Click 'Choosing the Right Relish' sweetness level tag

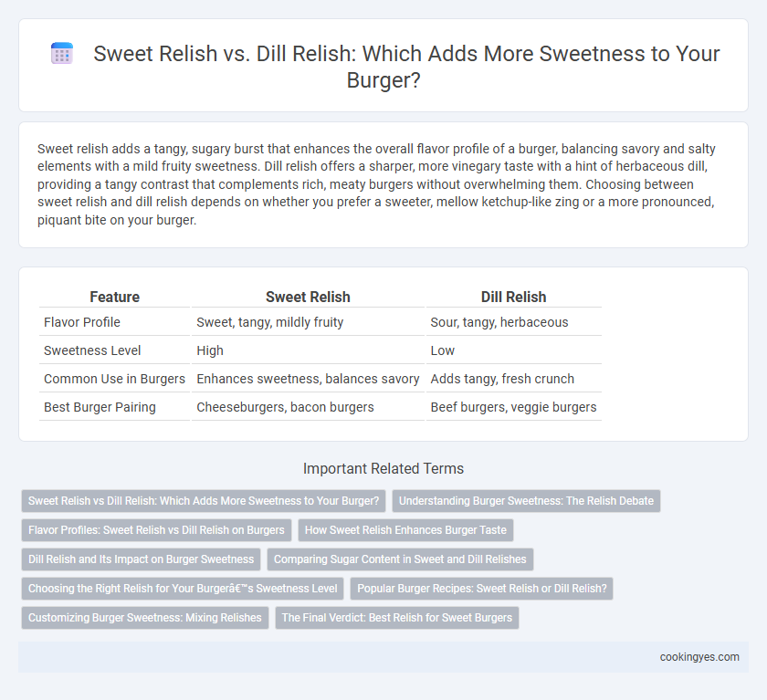click(183, 589)
